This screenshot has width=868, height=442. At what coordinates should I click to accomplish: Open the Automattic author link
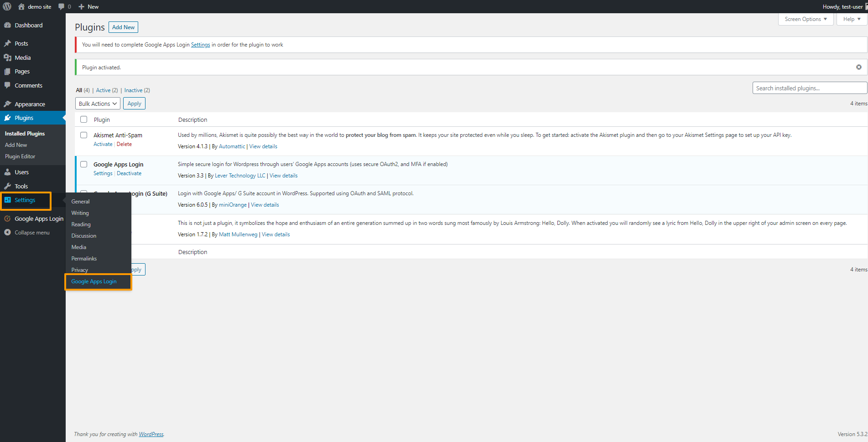(232, 146)
